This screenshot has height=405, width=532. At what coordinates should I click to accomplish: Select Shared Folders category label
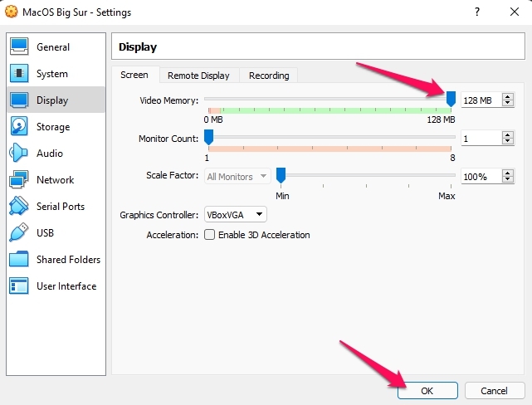(x=69, y=259)
